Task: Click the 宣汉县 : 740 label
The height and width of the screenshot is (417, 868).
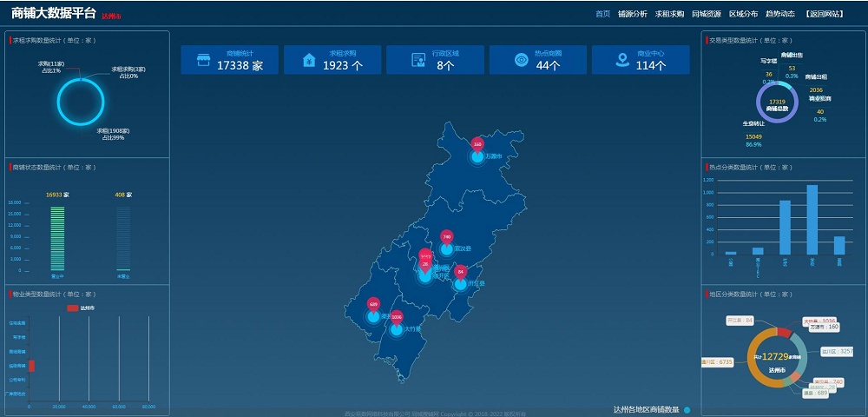Action: [829, 382]
